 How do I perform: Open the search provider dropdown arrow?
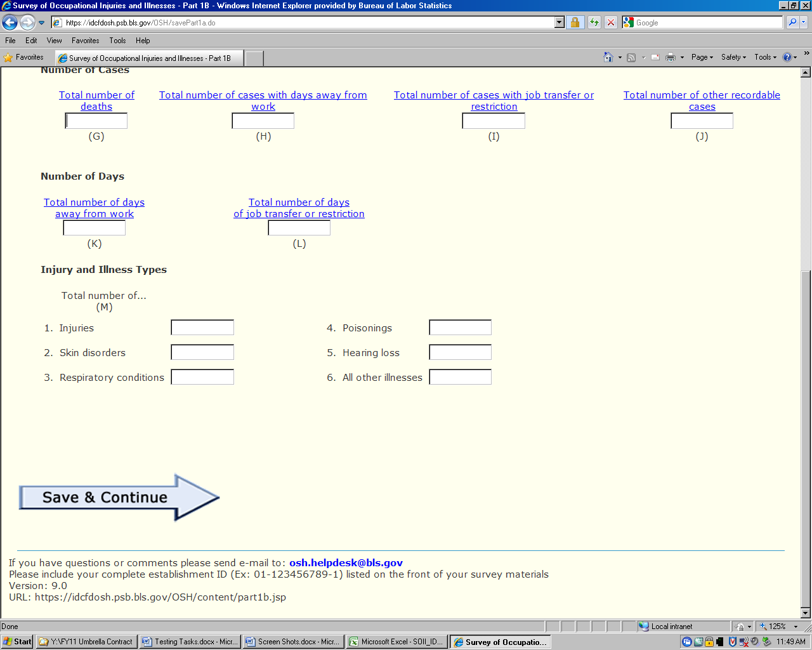coord(804,22)
